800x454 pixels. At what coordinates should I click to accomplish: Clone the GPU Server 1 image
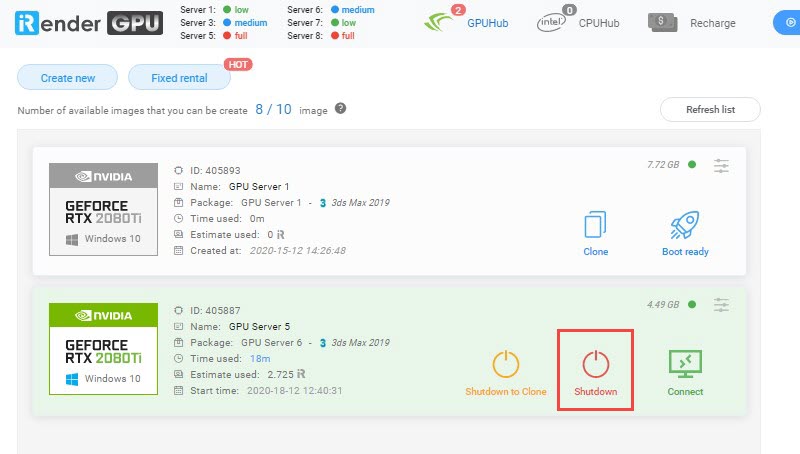[x=595, y=224]
